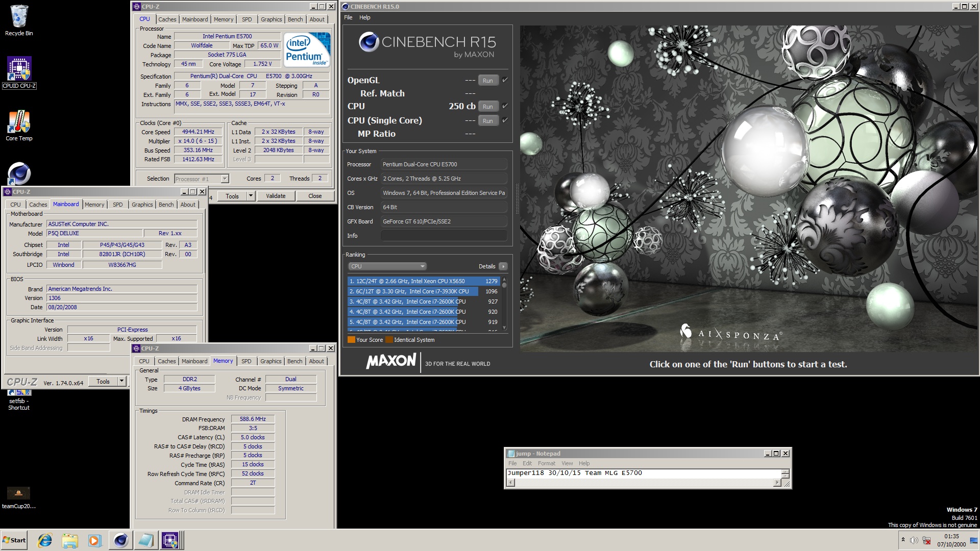Image resolution: width=980 pixels, height=551 pixels.
Task: Open Windows Explorer folder icon in taskbar
Action: coord(70,540)
